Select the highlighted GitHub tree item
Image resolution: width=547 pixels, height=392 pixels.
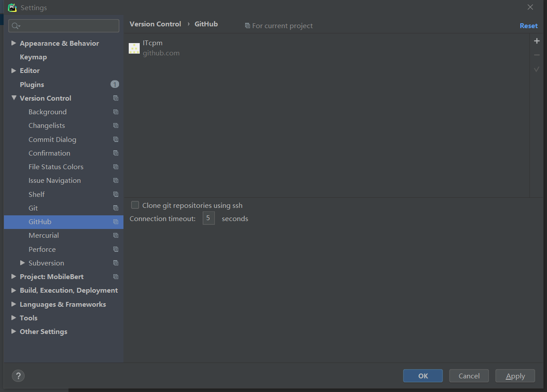click(x=64, y=222)
